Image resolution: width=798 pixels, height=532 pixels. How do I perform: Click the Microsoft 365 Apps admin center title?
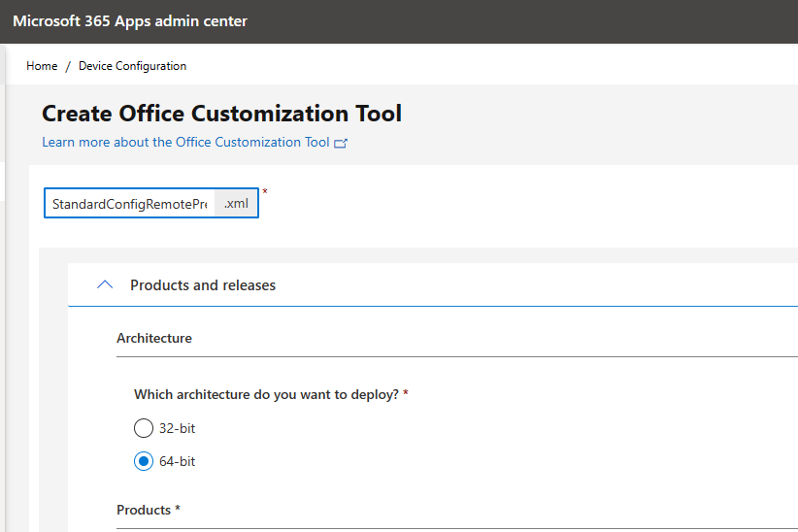coord(130,21)
